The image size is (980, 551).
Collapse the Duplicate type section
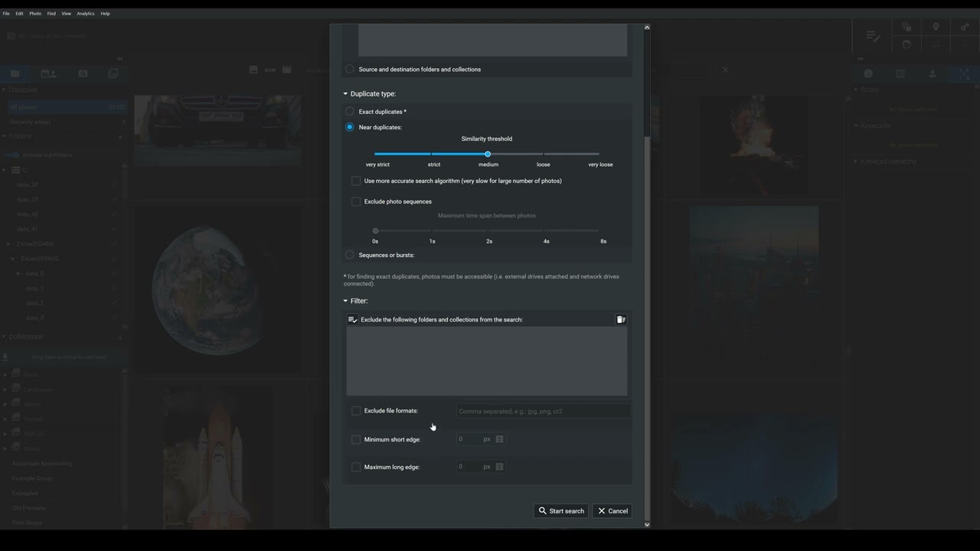click(x=345, y=93)
